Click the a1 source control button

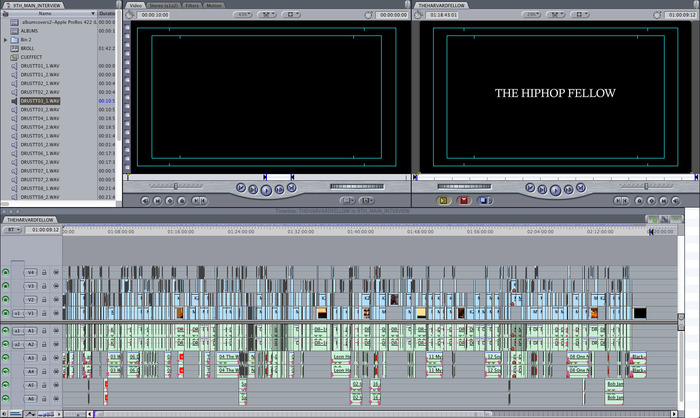17,331
